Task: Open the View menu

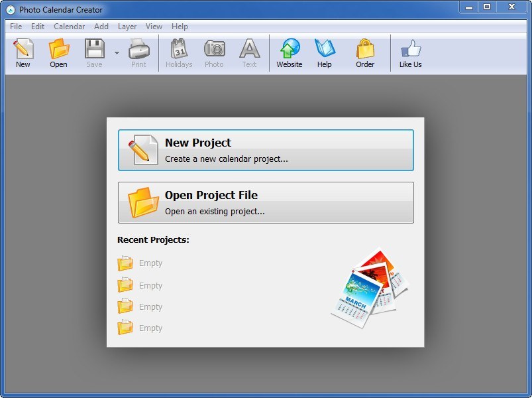Action: click(x=154, y=27)
